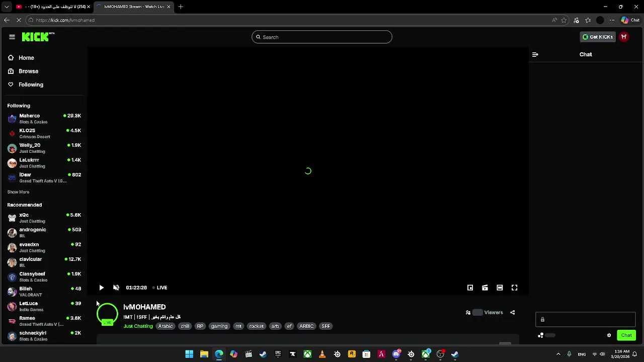
Task: Open evaedxn recommended channel
Action: [x=44, y=247]
